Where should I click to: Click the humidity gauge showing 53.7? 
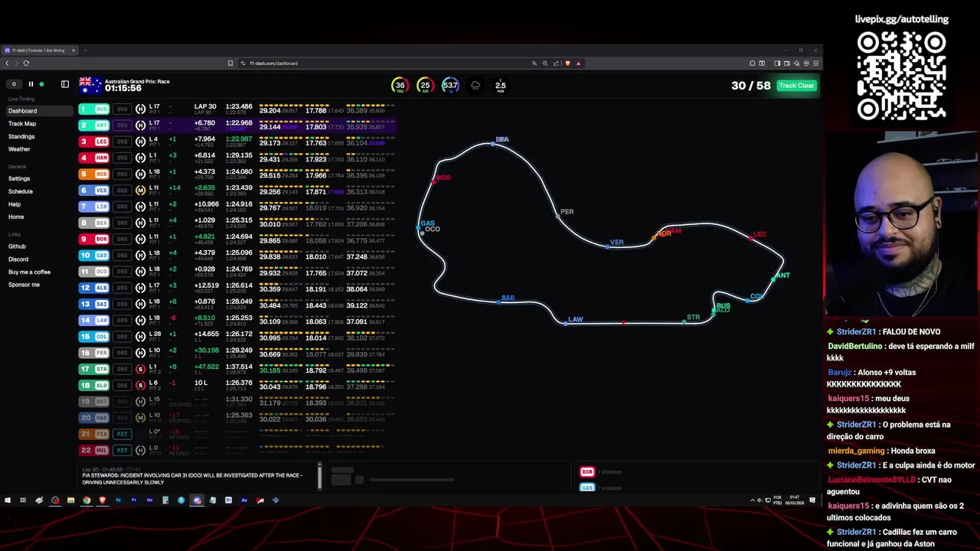pos(450,86)
